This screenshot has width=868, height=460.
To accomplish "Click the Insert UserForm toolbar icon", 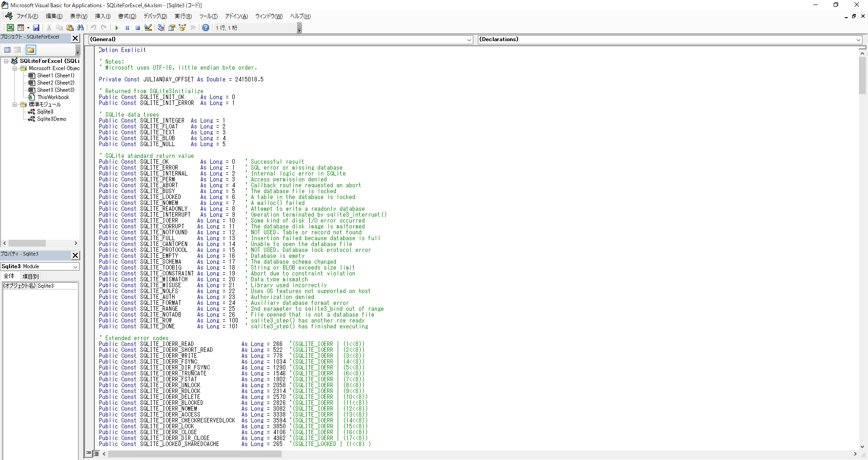I will 20,28.
